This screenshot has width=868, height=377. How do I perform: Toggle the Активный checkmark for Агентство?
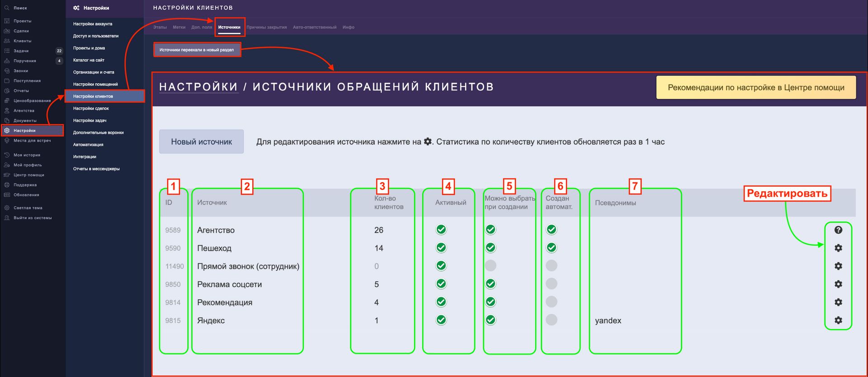click(x=441, y=230)
